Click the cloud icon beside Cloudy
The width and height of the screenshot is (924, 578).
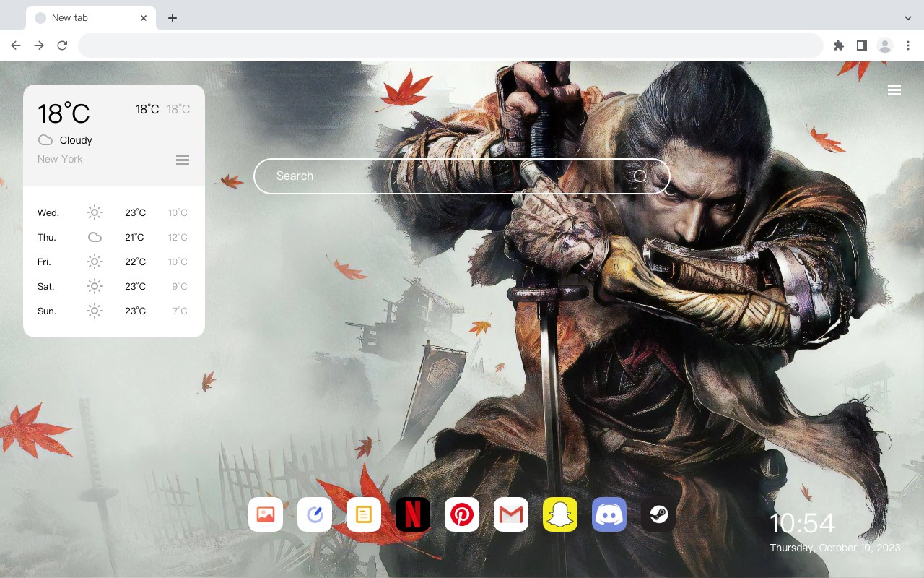(45, 140)
